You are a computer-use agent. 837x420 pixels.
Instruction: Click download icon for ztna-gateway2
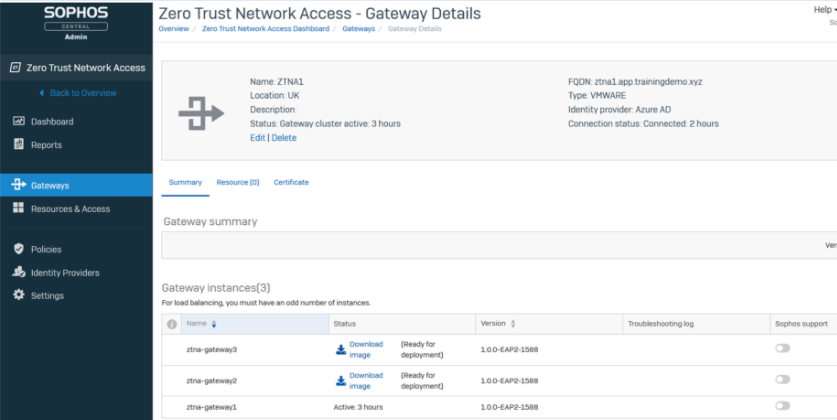click(341, 381)
